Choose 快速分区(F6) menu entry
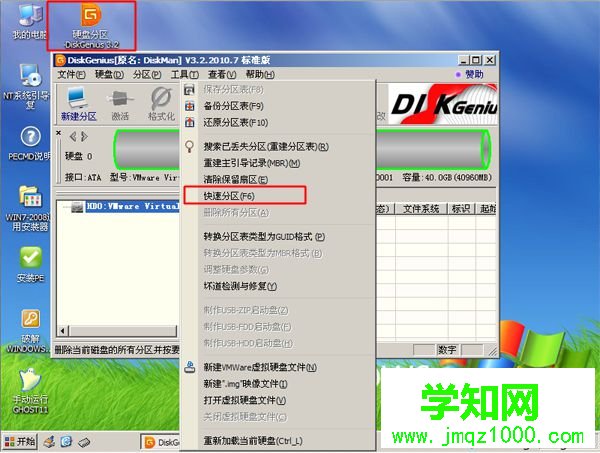The width and height of the screenshot is (600, 453). tap(279, 196)
